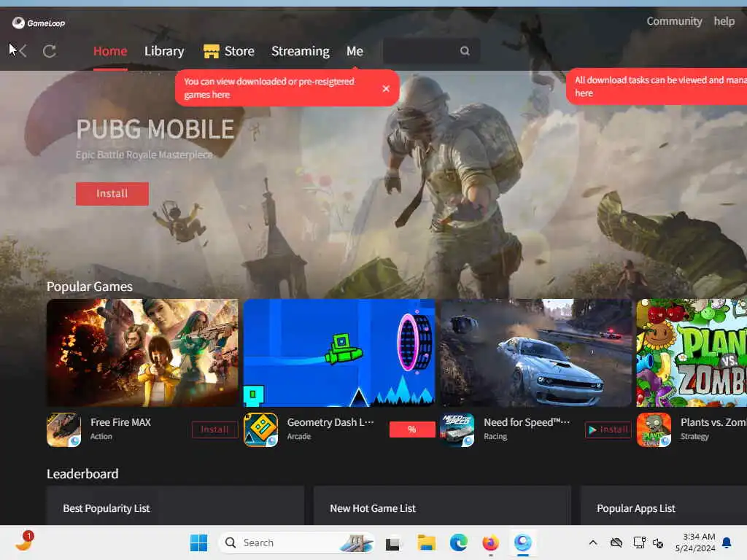Open the Plants vs. Zombies thumbnail
Image resolution: width=747 pixels, height=560 pixels.
tap(692, 352)
